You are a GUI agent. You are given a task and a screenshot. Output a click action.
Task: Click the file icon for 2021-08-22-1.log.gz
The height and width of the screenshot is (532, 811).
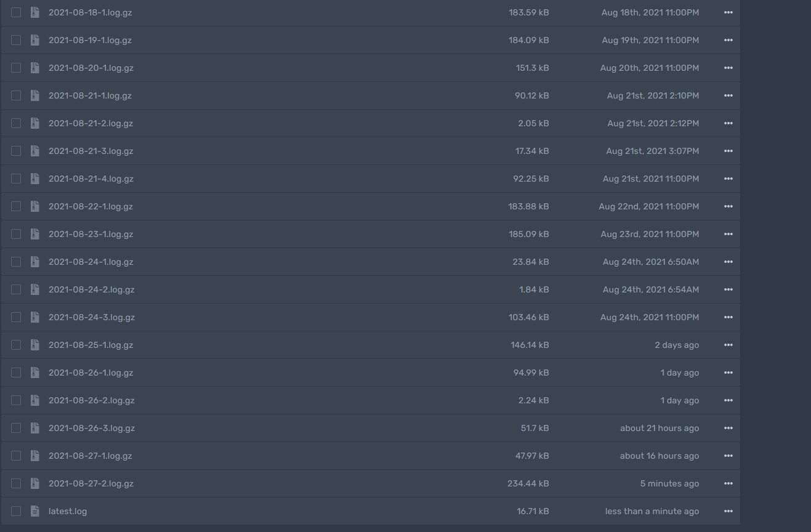click(34, 206)
